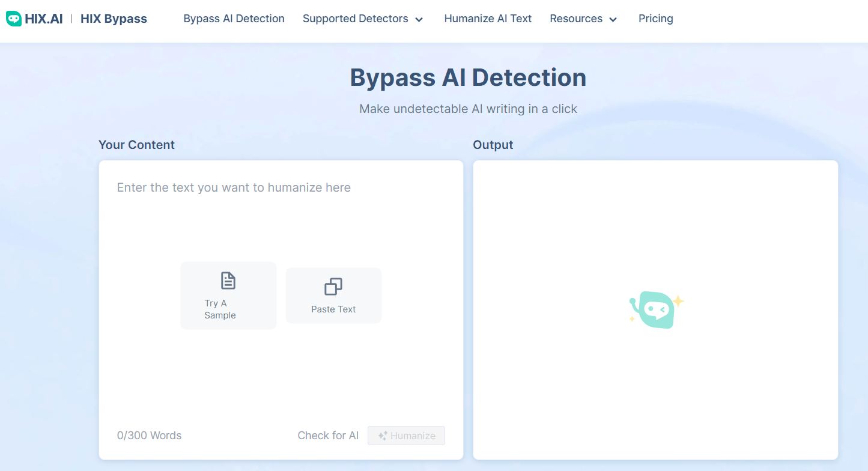
Task: Click the Check for AI link
Action: [328, 435]
